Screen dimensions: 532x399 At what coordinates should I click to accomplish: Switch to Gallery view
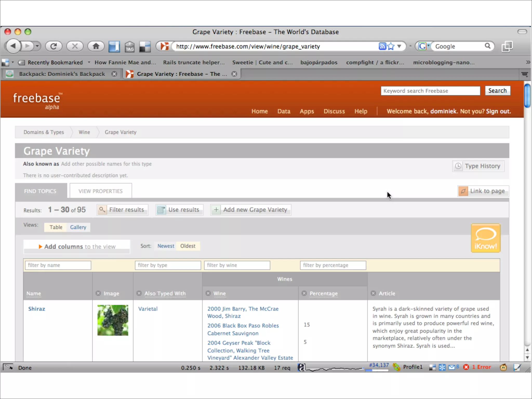(x=78, y=227)
